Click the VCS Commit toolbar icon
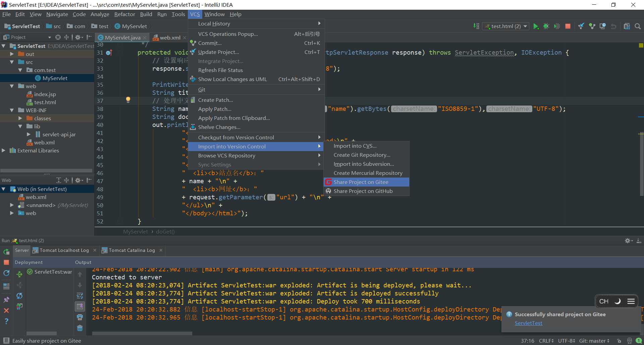Screen dimensions: 644x345 pyautogui.click(x=592, y=26)
